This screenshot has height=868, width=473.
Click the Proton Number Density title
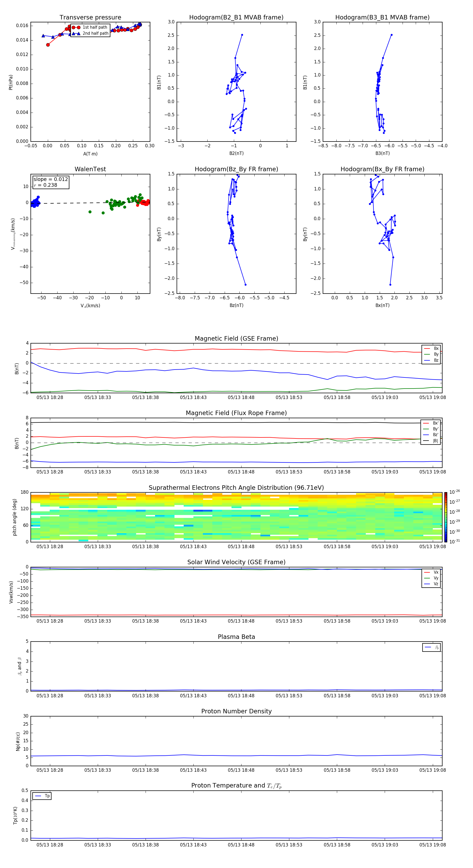pos(236,711)
